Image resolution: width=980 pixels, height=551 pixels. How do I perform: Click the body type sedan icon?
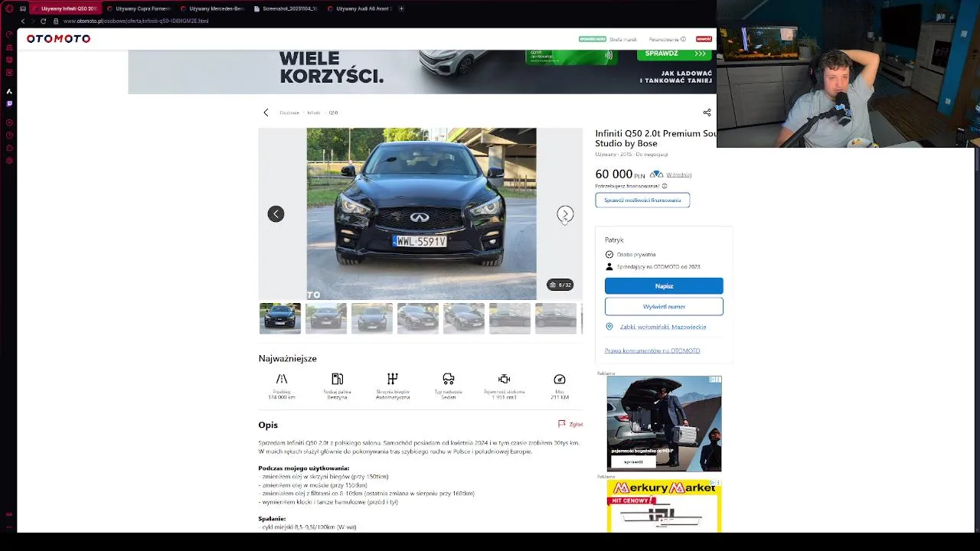pyautogui.click(x=449, y=379)
